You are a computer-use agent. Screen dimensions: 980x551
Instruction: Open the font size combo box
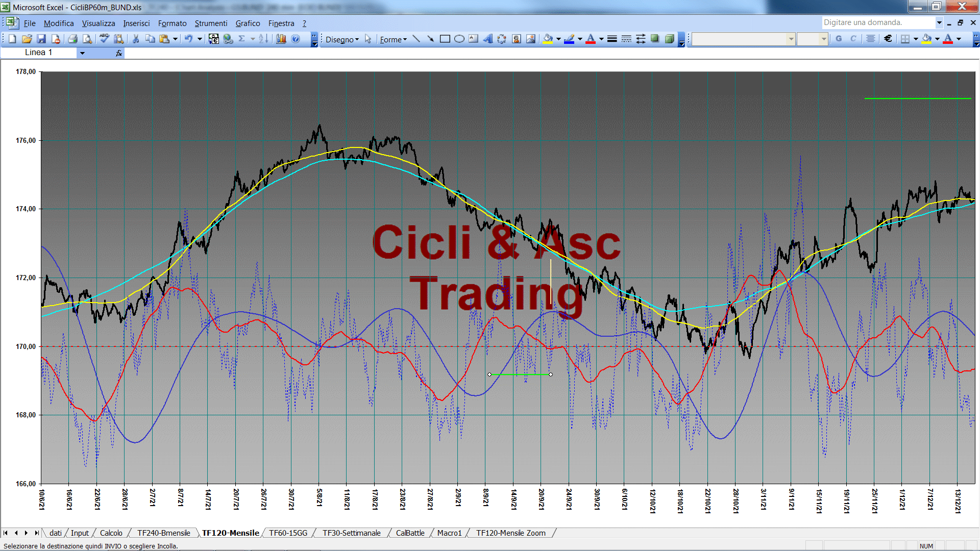812,39
